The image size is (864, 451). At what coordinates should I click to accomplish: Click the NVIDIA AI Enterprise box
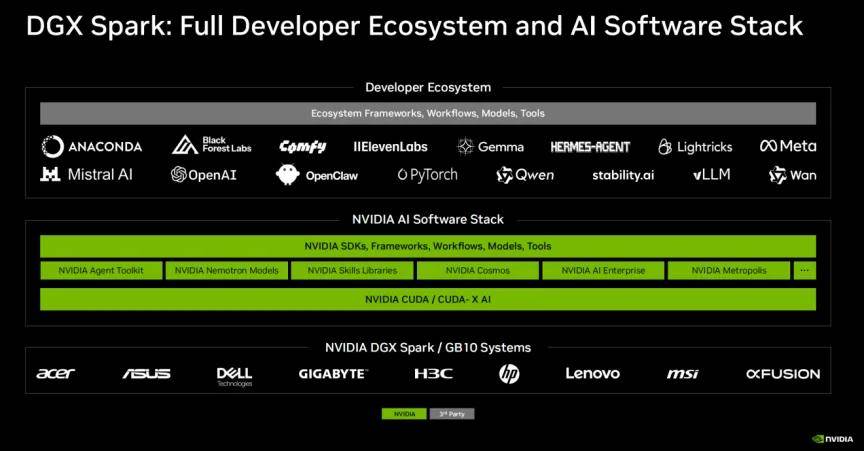pos(603,271)
